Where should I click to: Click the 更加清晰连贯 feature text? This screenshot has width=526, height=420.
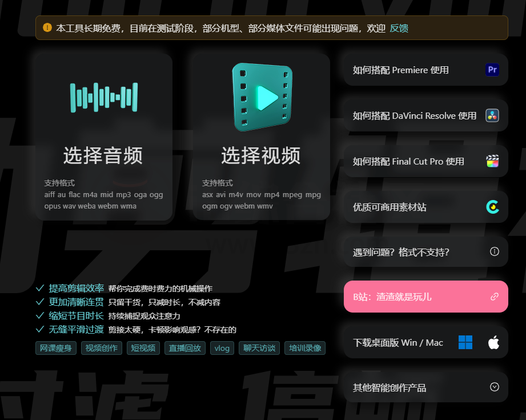point(76,302)
